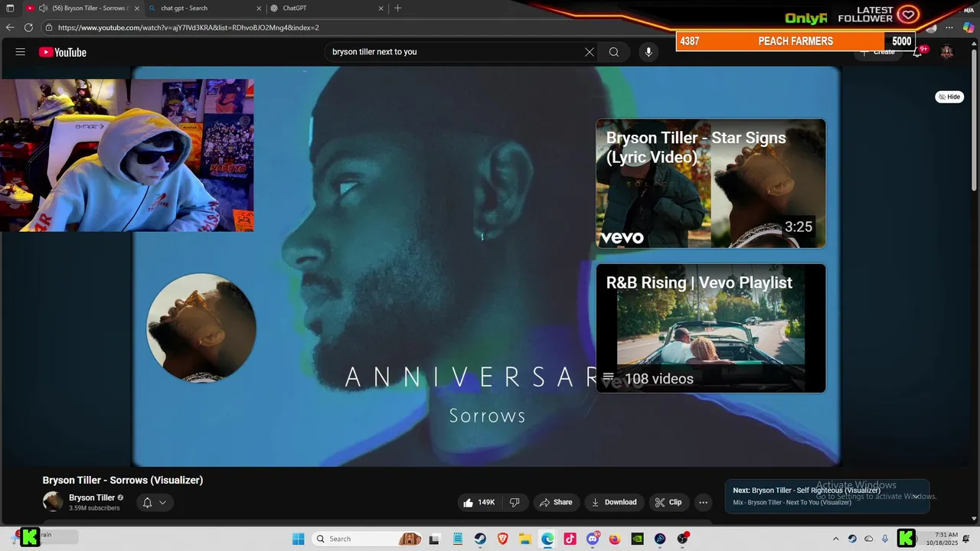The height and width of the screenshot is (551, 980).
Task: Go to YouTube home via logo
Action: [63, 52]
